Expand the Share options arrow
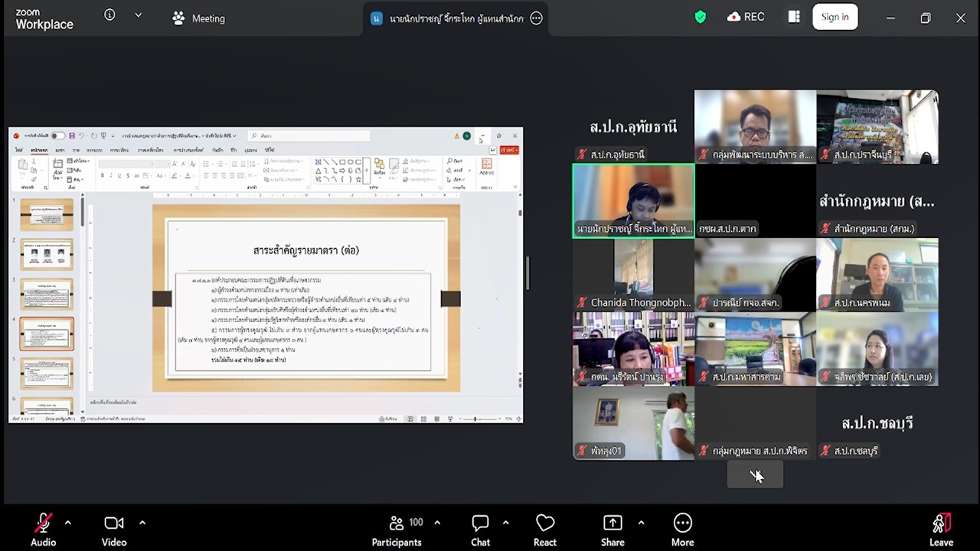Viewport: 980px width, 551px height. coord(641,523)
